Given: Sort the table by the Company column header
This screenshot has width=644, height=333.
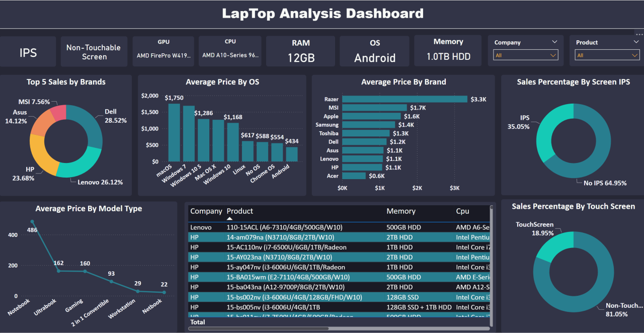Looking at the screenshot, I should pyautogui.click(x=206, y=211).
